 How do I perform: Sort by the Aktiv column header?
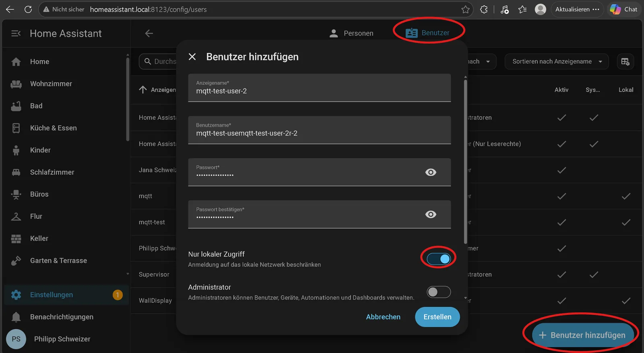(x=561, y=90)
